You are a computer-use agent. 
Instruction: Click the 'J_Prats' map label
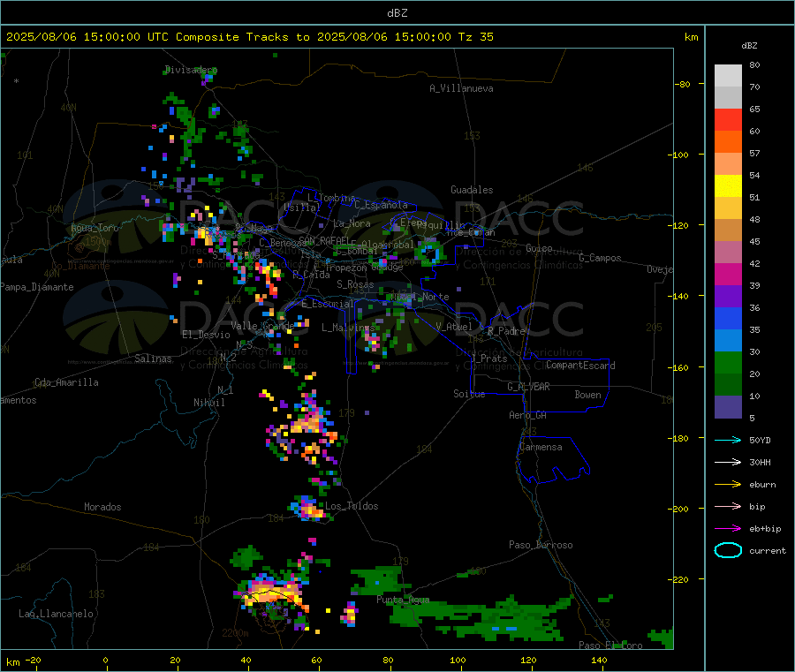click(x=488, y=359)
